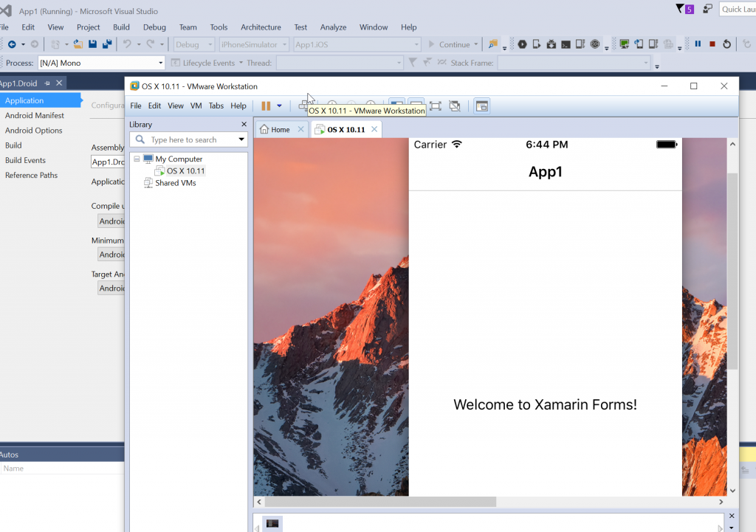756x532 pixels.
Task: Open the VMware Tabs menu
Action: coord(216,106)
